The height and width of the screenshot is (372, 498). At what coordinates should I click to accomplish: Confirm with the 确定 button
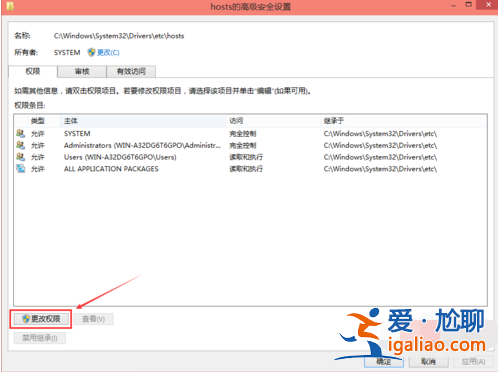[x=384, y=362]
